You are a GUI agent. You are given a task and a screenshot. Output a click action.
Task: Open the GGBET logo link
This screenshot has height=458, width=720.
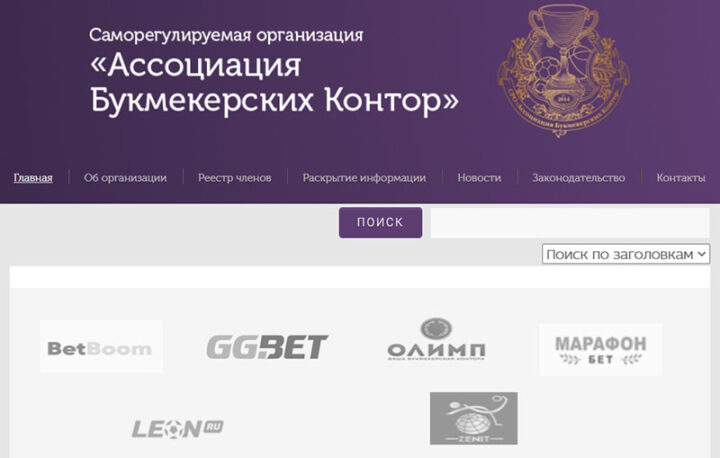point(267,347)
